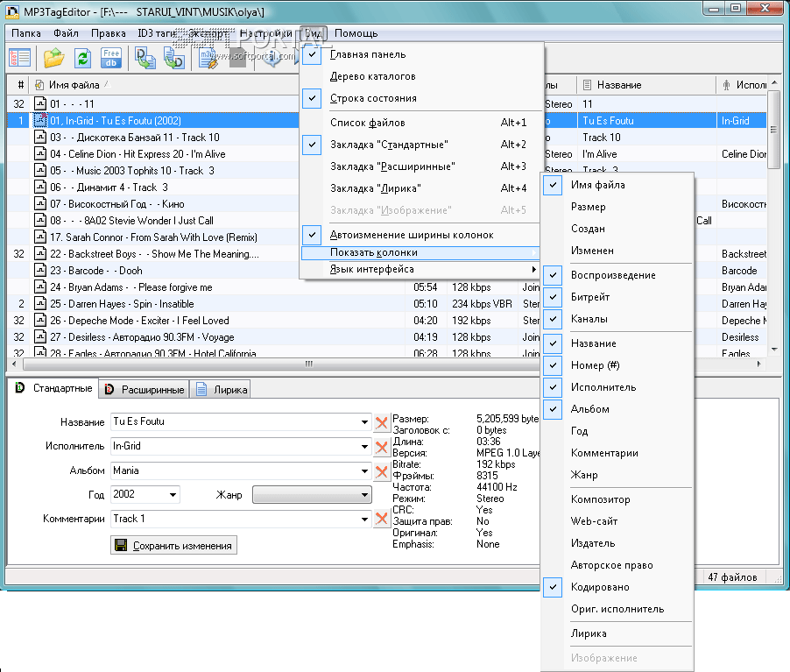Expand the Язык интерфейса submenu

coord(420,269)
